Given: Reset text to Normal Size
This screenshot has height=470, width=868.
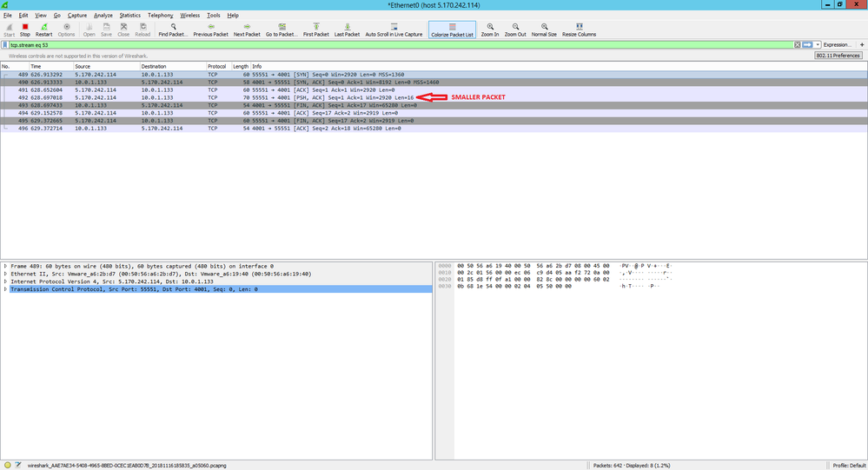Looking at the screenshot, I should (544, 30).
